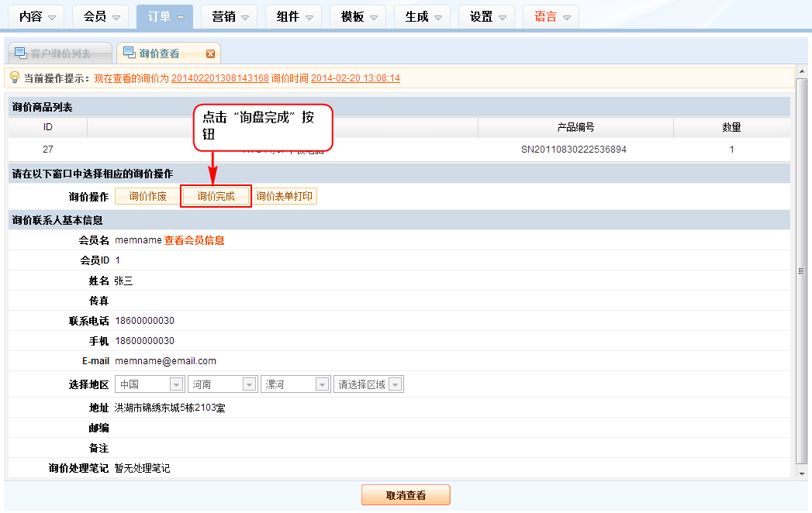The image size is (812, 513).
Task: Click the 询价完成 button
Action: [216, 197]
